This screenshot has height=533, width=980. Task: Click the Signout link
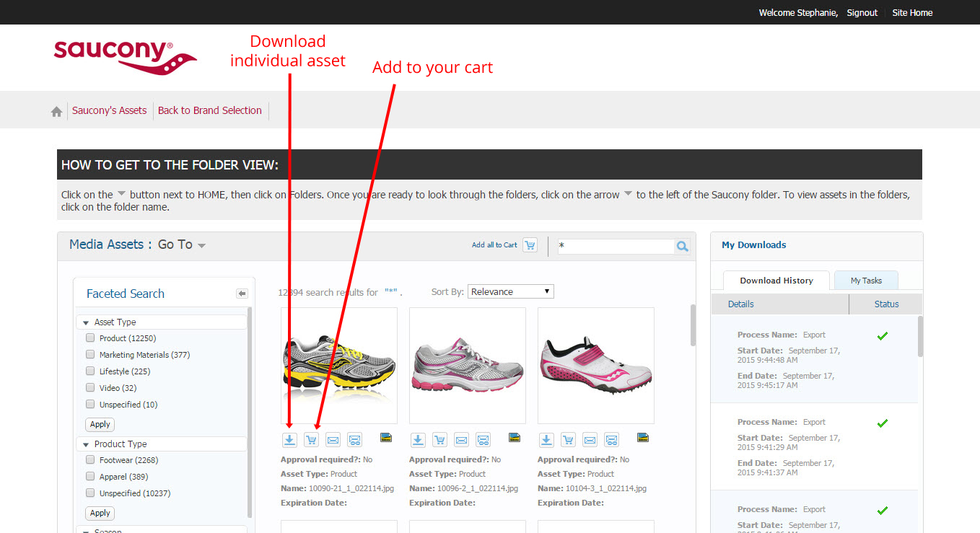[862, 12]
